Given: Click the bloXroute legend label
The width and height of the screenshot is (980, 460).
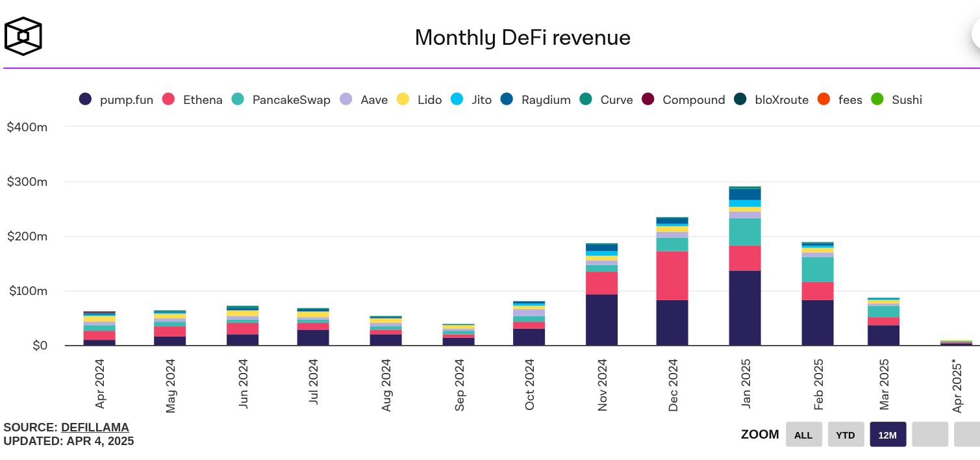Looking at the screenshot, I should [781, 99].
